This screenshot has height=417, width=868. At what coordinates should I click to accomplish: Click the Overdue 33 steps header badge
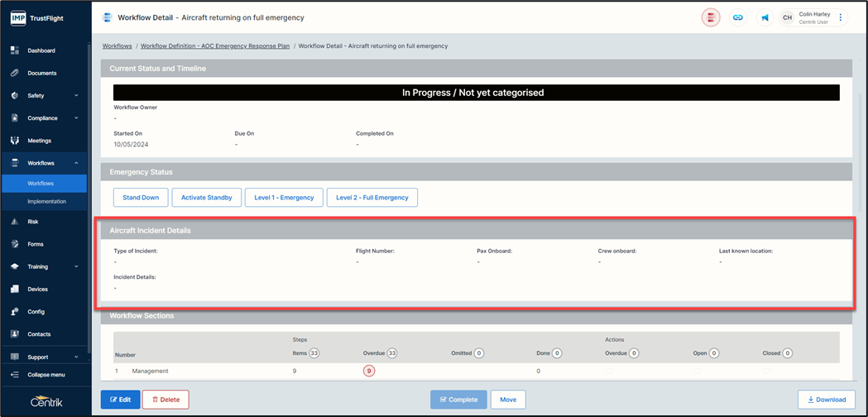point(392,352)
